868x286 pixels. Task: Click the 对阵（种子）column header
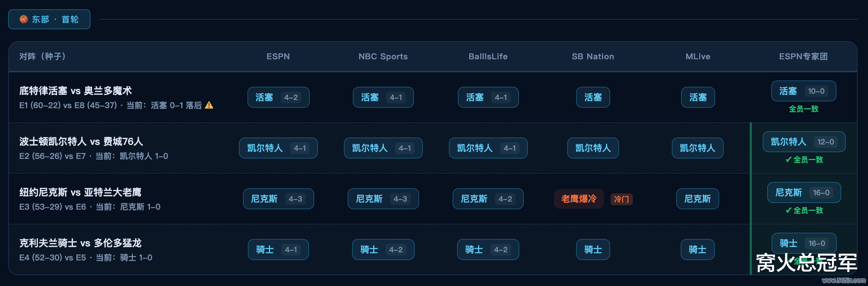(43, 56)
